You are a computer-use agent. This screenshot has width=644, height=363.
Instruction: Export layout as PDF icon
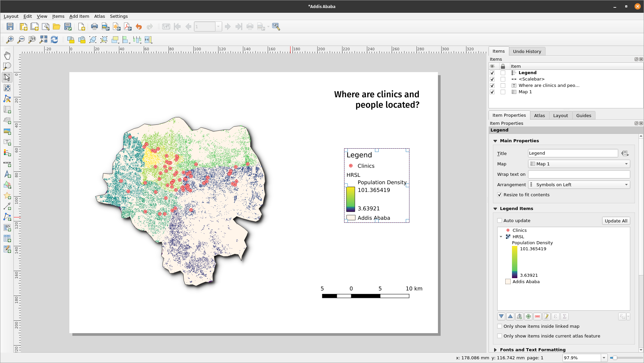[128, 27]
